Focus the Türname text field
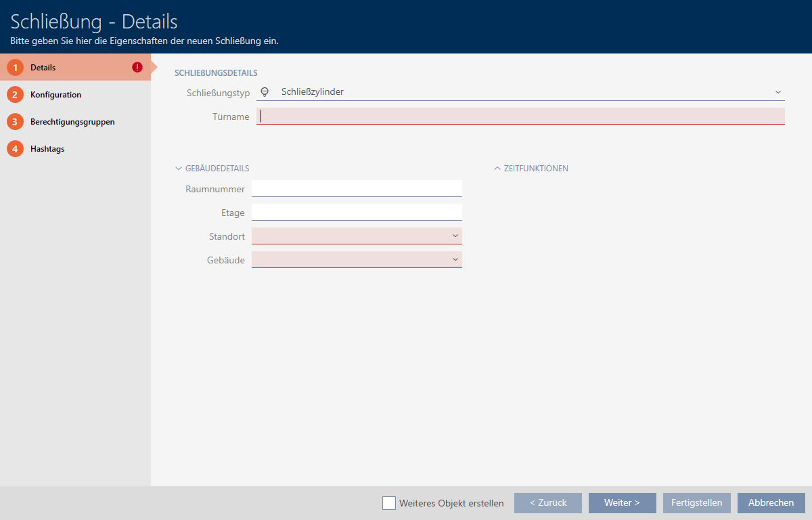The image size is (812, 520). coord(520,116)
